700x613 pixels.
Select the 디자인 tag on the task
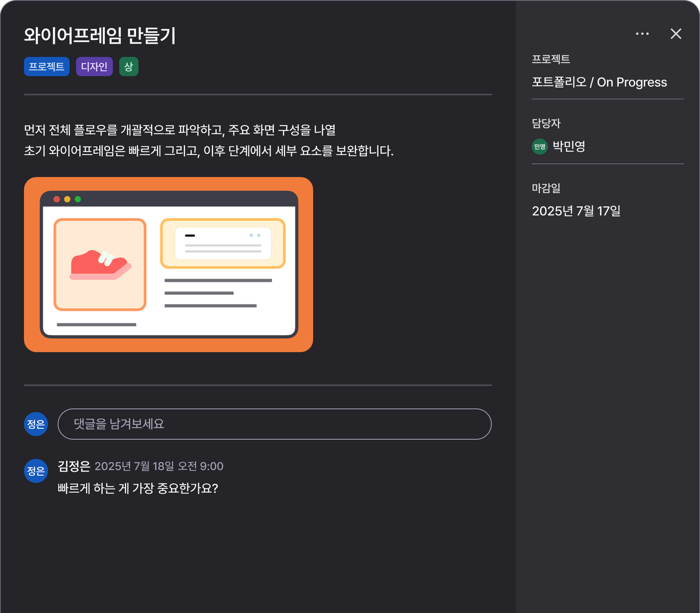tap(94, 66)
